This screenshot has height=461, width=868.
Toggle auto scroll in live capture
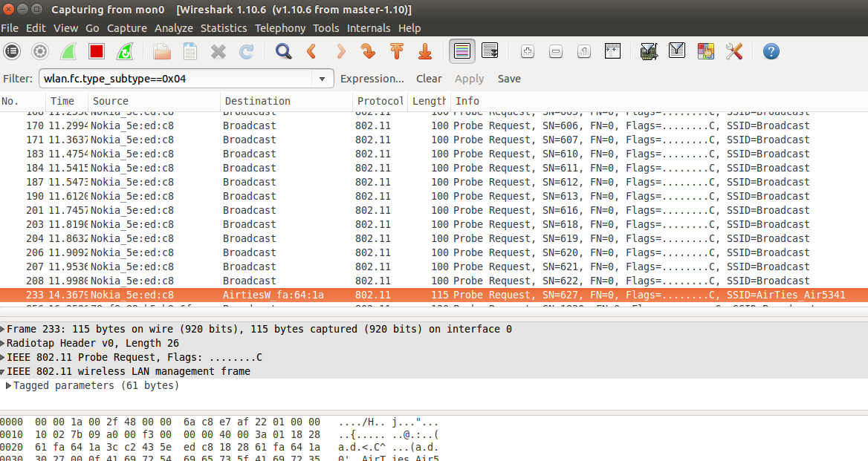pos(490,51)
